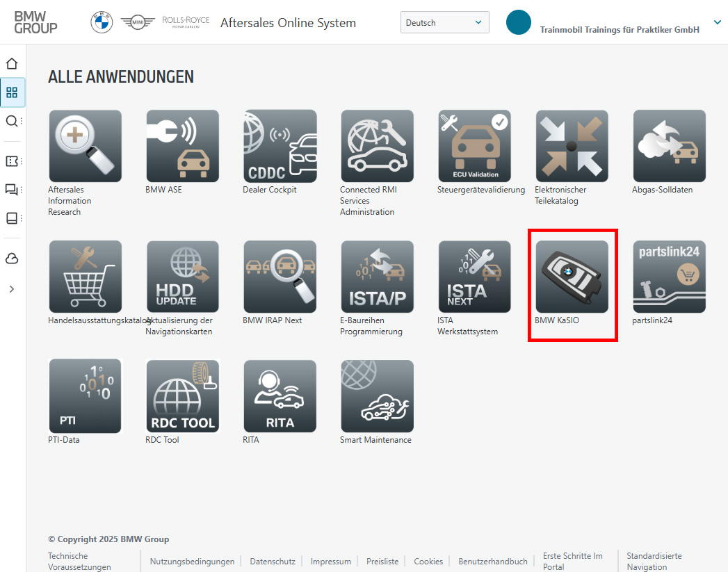Open the Datenschutz footer link

[273, 562]
